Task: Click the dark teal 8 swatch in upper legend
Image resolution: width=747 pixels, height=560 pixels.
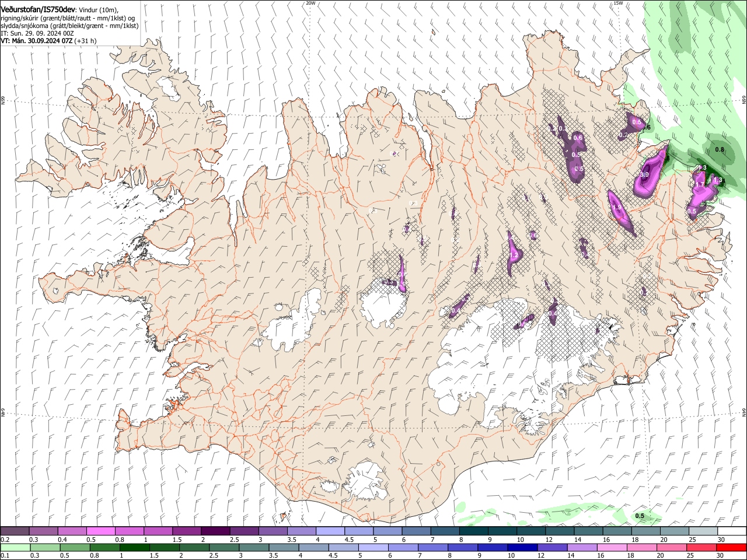Action: coord(473,531)
